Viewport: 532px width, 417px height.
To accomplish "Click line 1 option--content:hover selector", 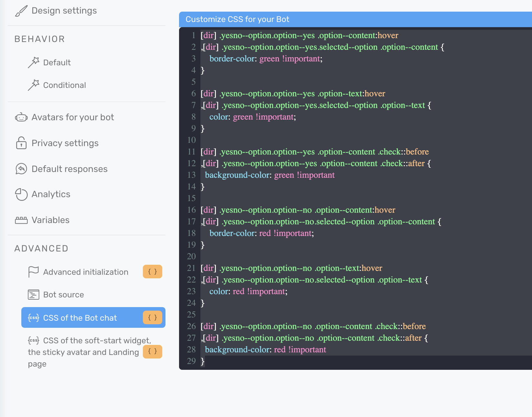I will [x=299, y=35].
